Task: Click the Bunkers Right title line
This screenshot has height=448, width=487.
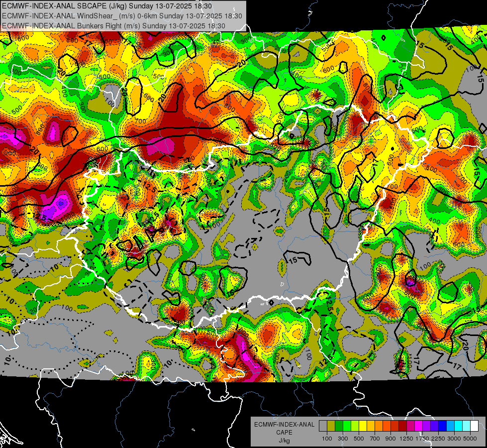Action: (113, 26)
